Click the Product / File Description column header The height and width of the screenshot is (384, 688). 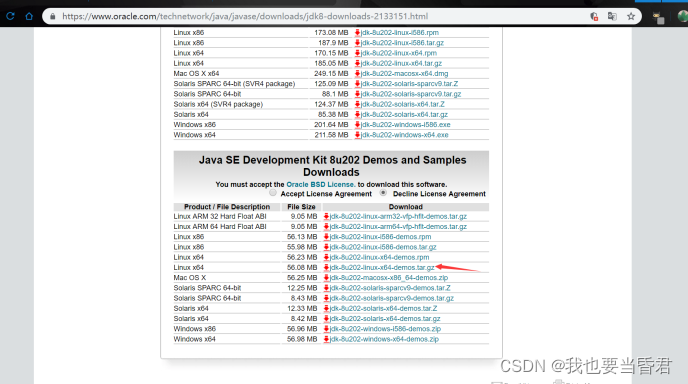tap(227, 207)
